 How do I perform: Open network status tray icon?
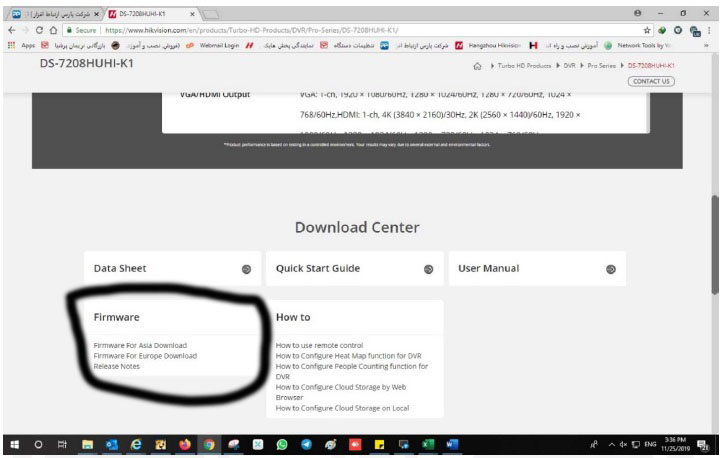coord(636,445)
